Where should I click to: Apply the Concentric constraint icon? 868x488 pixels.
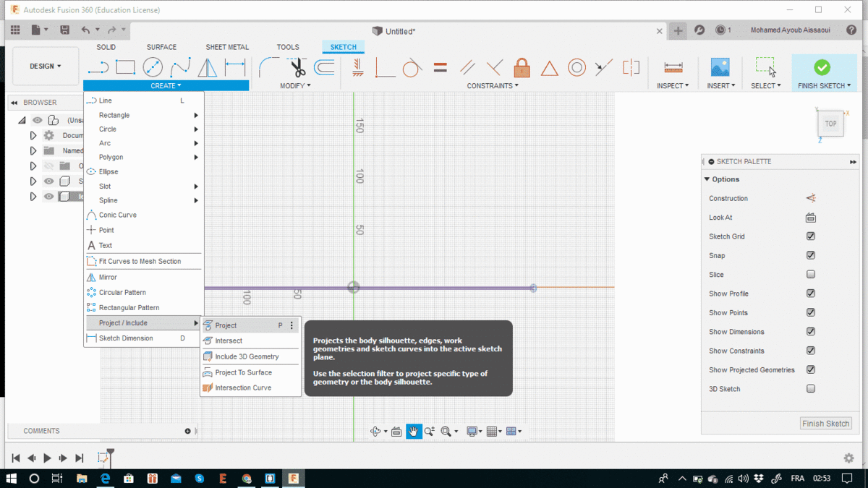coord(576,68)
